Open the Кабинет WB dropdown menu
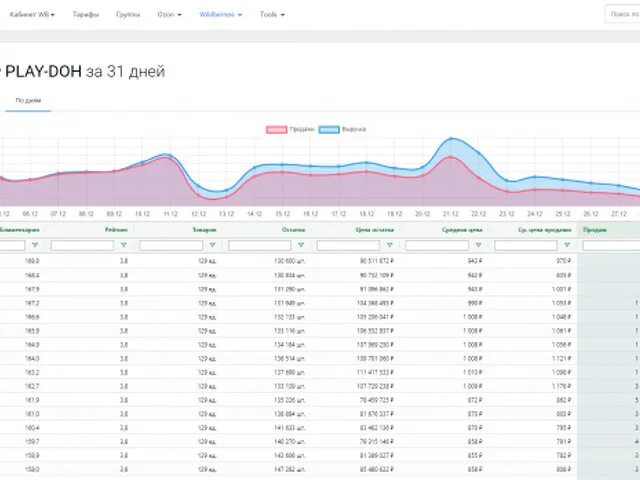 [32, 15]
